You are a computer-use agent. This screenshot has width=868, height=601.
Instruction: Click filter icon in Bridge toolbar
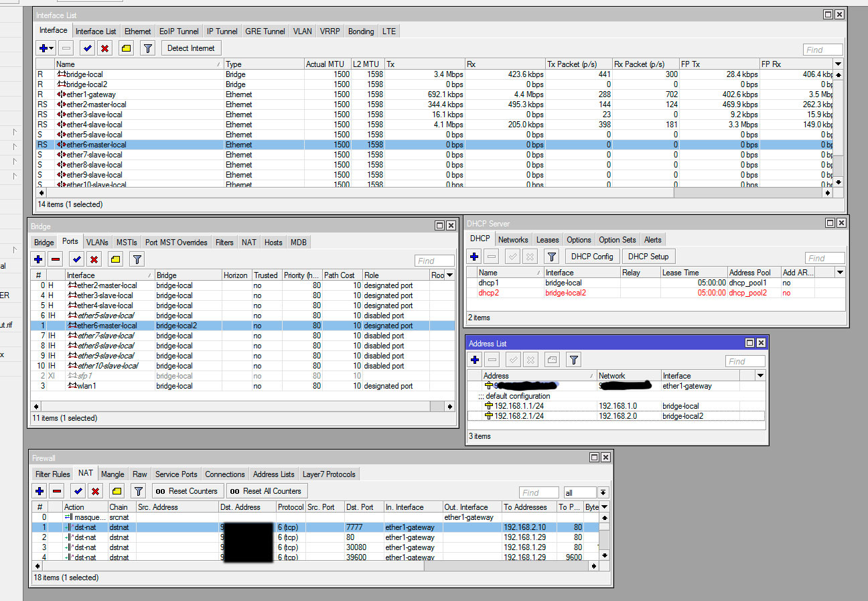point(137,259)
